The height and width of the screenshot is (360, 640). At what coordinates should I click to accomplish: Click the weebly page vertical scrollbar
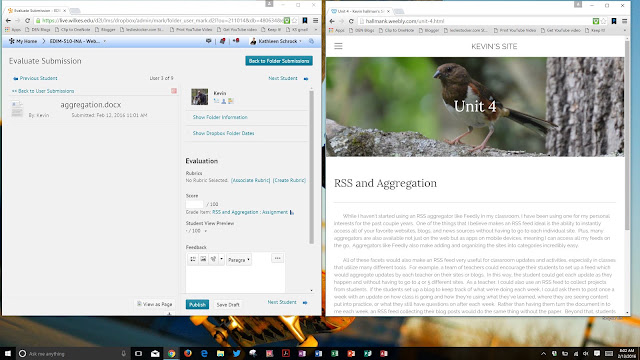(x=627, y=135)
